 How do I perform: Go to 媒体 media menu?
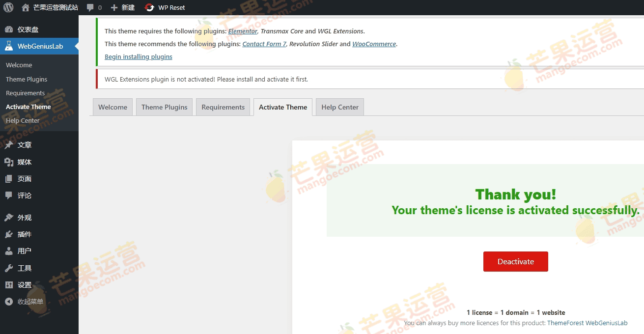pos(25,162)
